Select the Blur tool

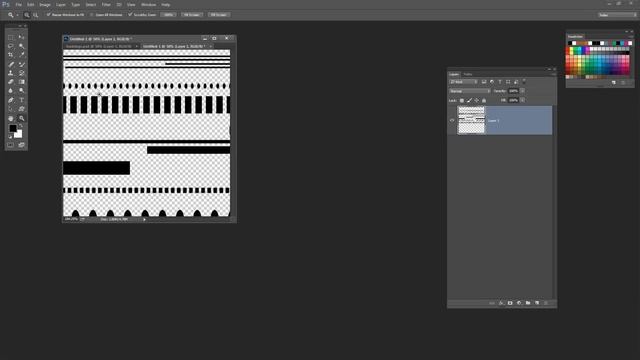pyautogui.click(x=11, y=91)
